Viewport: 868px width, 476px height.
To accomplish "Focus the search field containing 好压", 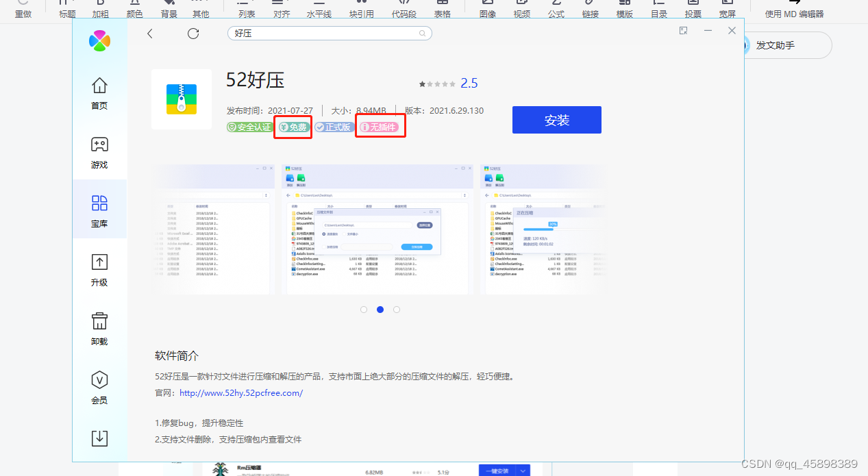I will pyautogui.click(x=330, y=33).
